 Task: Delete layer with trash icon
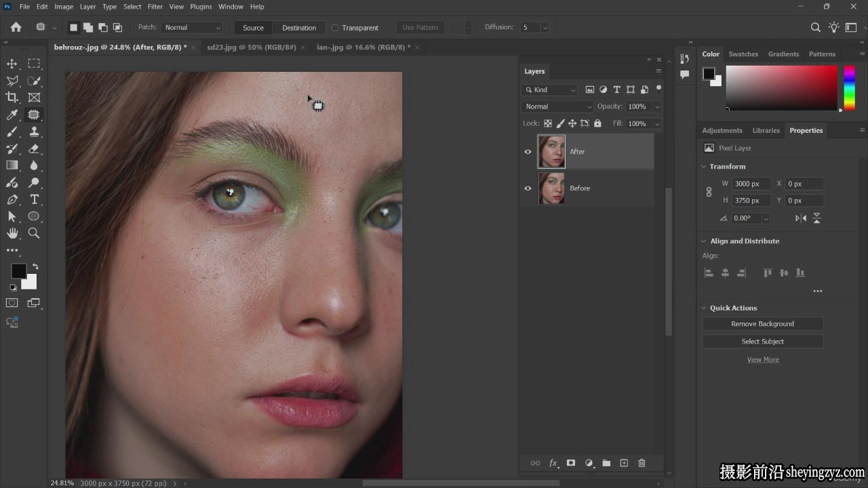pyautogui.click(x=642, y=463)
